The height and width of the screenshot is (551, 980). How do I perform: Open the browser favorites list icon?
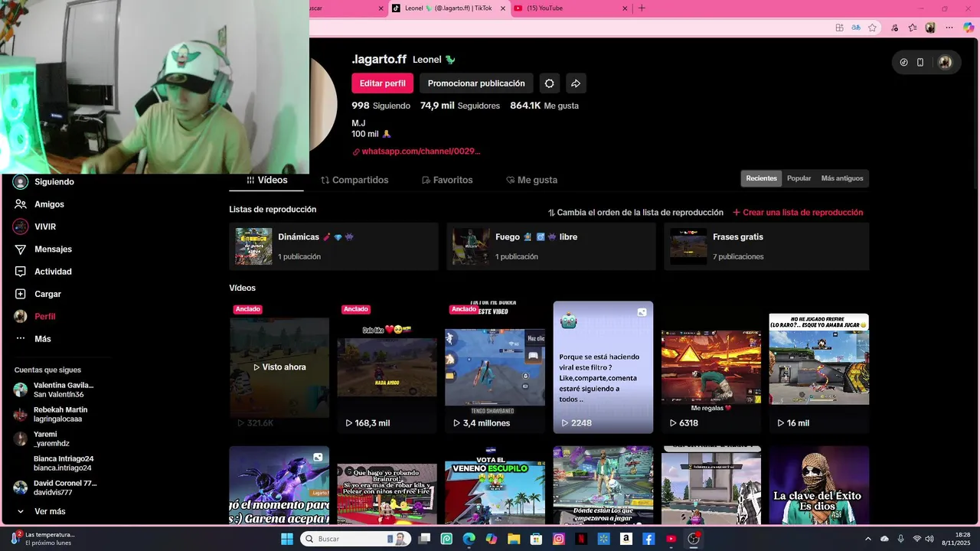tap(913, 28)
